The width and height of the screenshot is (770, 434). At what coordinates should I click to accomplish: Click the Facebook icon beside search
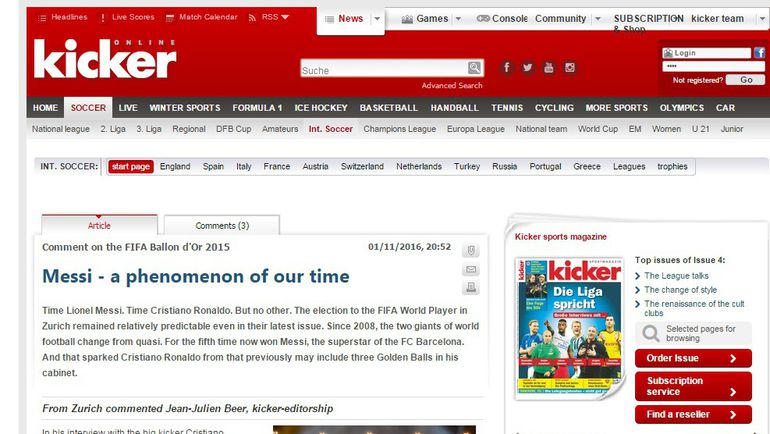point(506,67)
